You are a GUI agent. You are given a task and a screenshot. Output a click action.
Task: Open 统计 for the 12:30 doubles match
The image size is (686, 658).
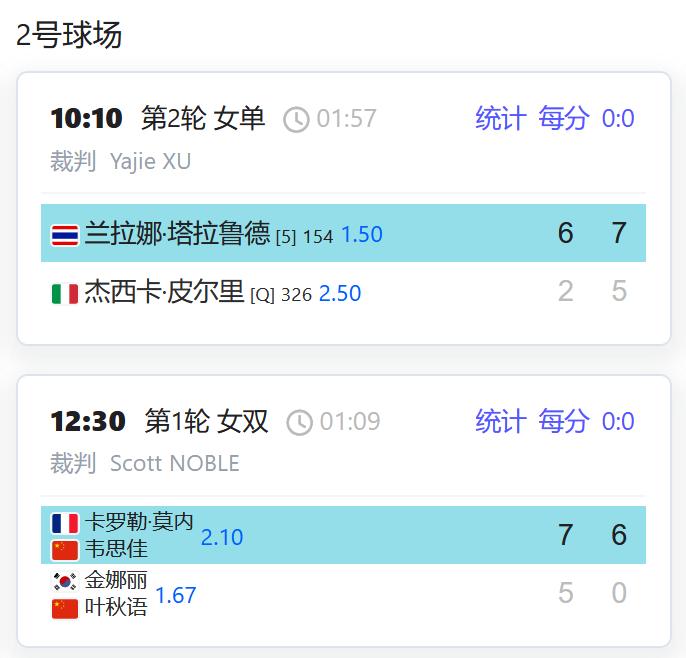point(500,421)
